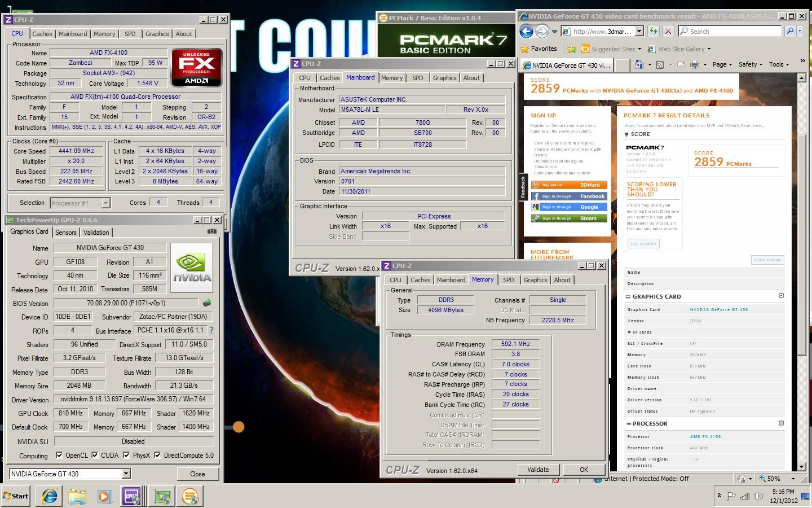
Task: Click the NVIDIA logo in GPU-Z
Action: 192,268
